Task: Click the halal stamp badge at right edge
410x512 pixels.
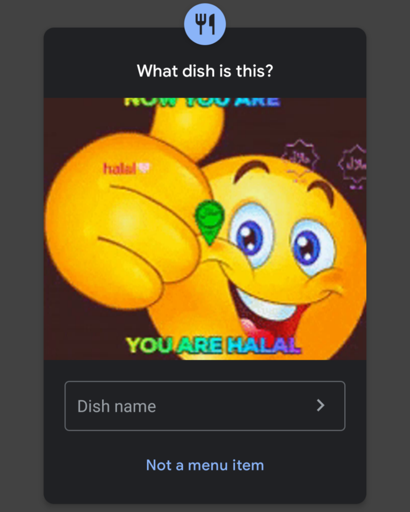Action: (x=353, y=166)
